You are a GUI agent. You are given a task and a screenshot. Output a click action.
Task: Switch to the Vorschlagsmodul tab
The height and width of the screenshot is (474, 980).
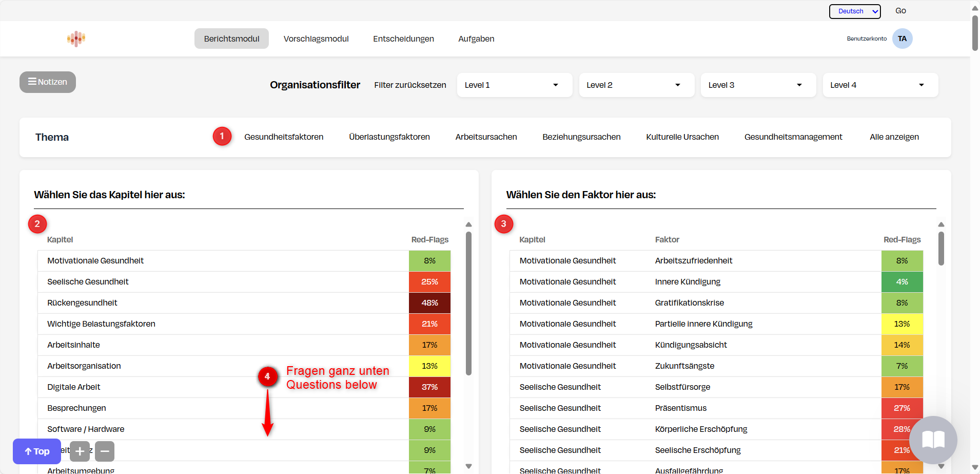point(316,39)
